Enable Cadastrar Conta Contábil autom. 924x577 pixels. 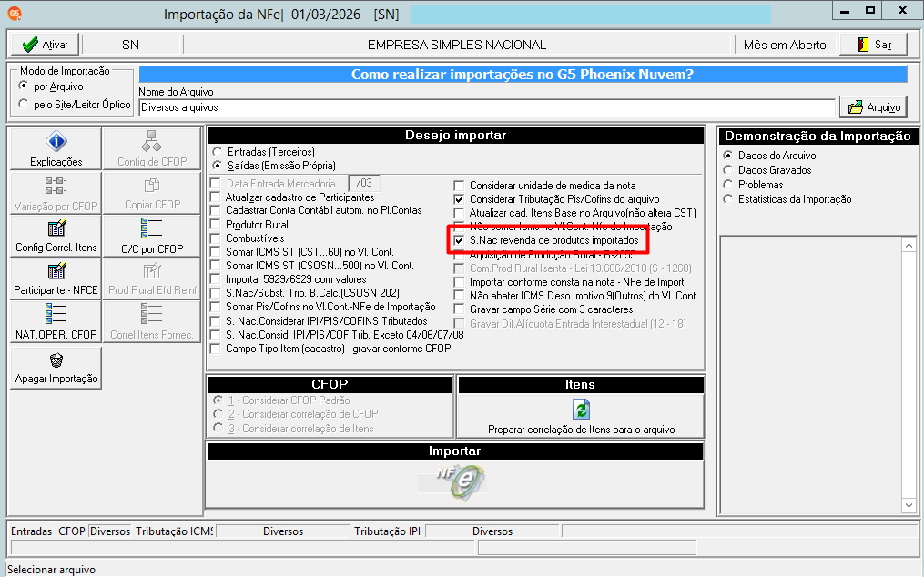216,210
